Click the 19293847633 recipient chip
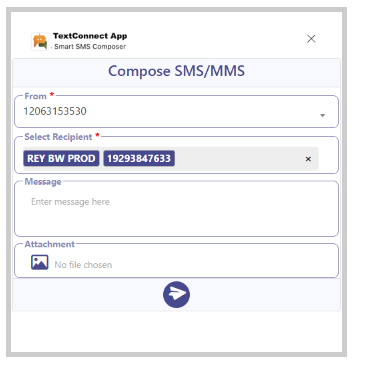 click(139, 158)
